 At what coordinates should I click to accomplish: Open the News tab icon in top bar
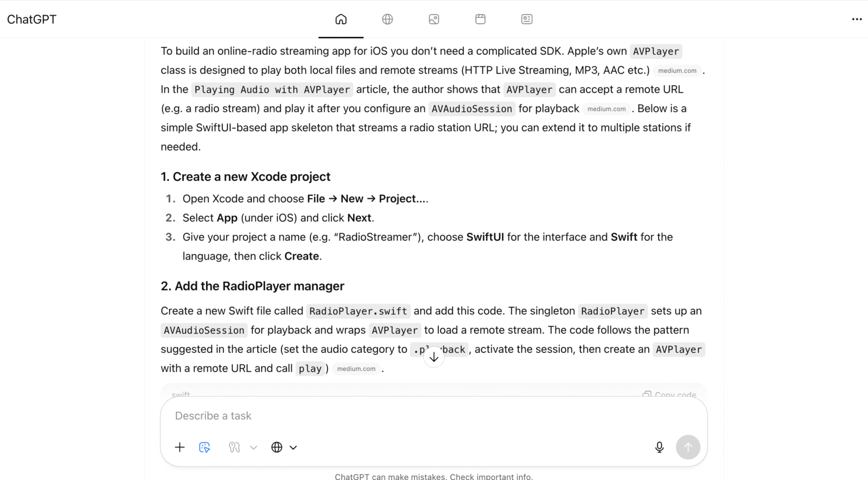pyautogui.click(x=527, y=19)
